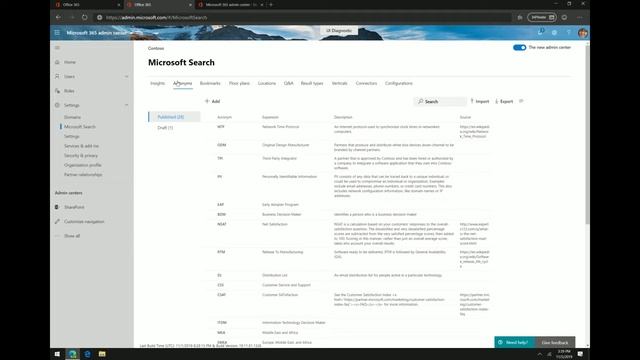Collapse the Settings menu chevron
The image size is (640, 360).
coord(127,105)
